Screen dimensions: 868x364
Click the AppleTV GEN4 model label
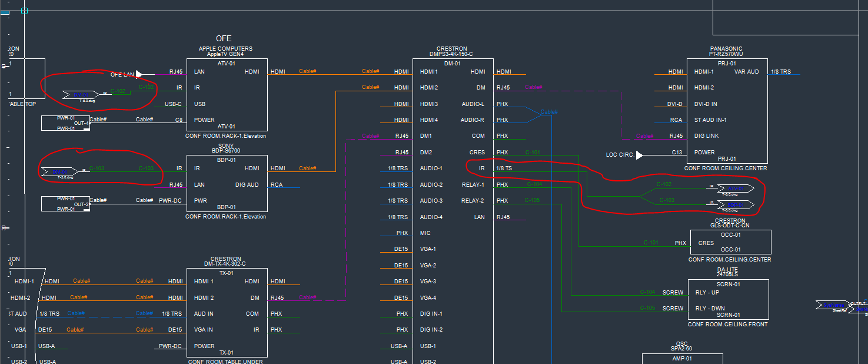[225, 54]
